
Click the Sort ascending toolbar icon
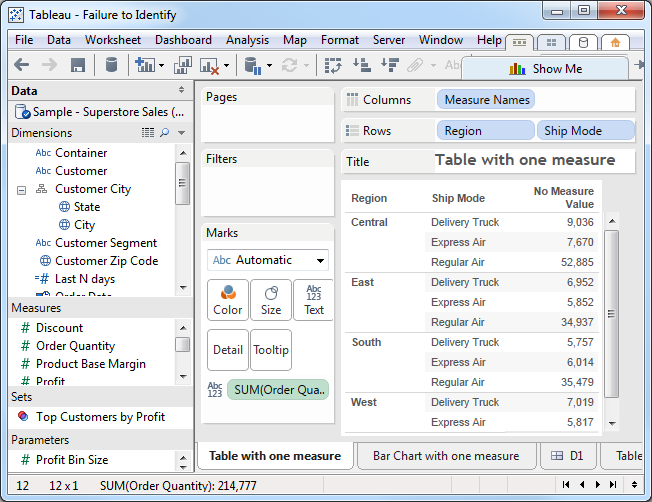[361, 65]
